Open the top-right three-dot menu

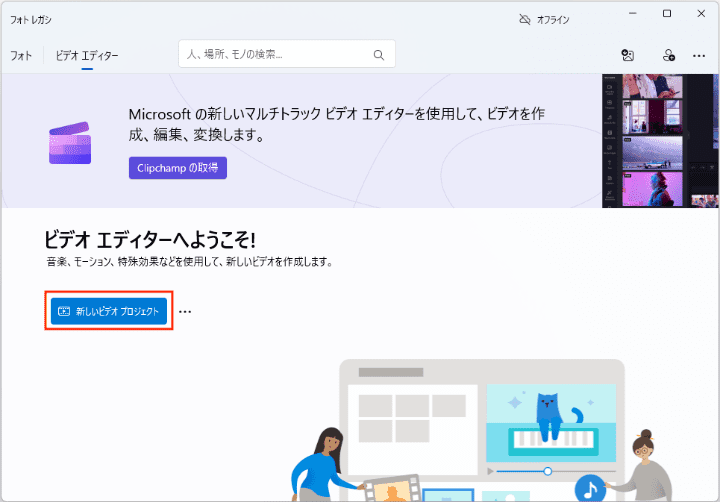pyautogui.click(x=699, y=56)
